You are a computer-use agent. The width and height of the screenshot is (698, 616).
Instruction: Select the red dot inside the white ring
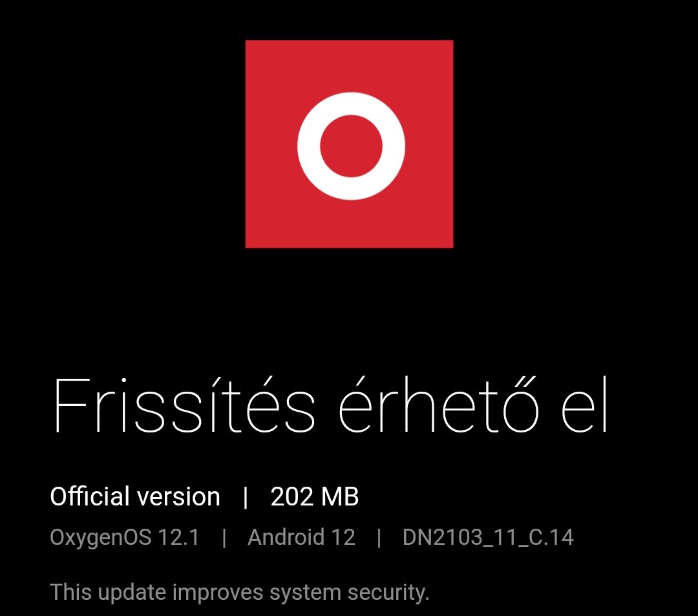tap(351, 146)
